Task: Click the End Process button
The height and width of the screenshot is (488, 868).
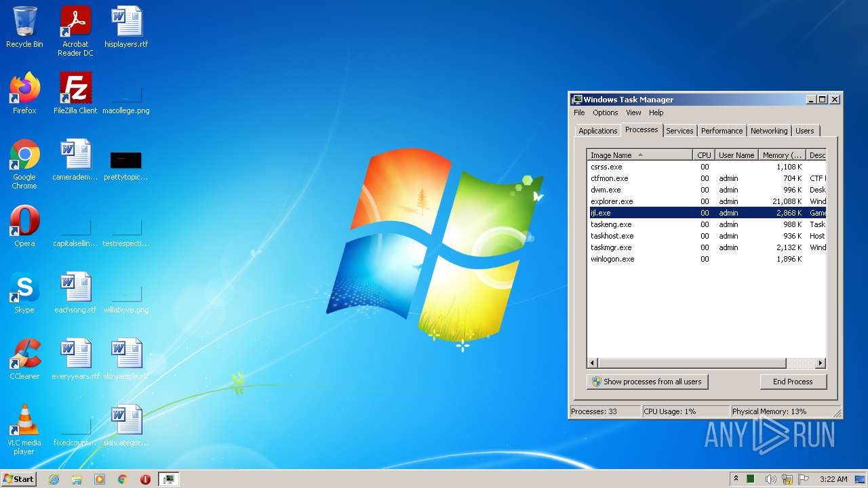Action: click(x=793, y=382)
